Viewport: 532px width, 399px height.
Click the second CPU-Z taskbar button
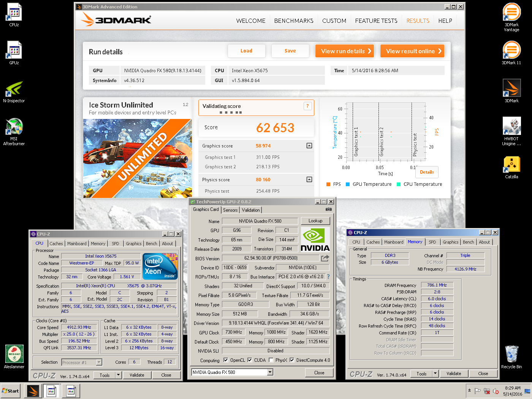71,391
